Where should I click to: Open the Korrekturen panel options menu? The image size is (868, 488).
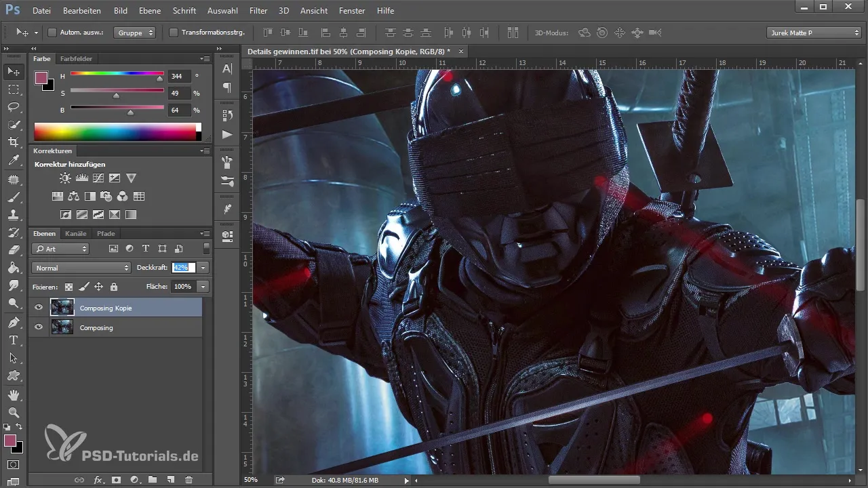coord(205,151)
